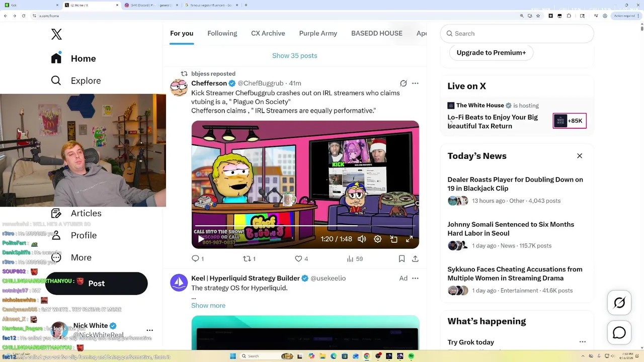Click the X logo in sidebar
Image resolution: width=644 pixels, height=362 pixels.
point(56,34)
